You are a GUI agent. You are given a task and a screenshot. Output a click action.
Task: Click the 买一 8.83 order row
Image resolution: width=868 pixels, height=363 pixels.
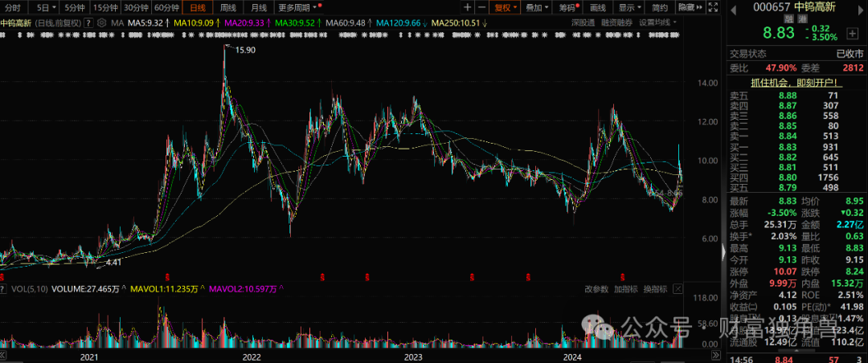[x=796, y=146]
